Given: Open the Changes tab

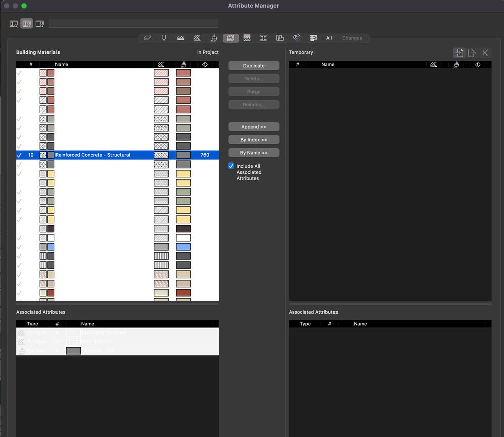Looking at the screenshot, I should (x=352, y=38).
